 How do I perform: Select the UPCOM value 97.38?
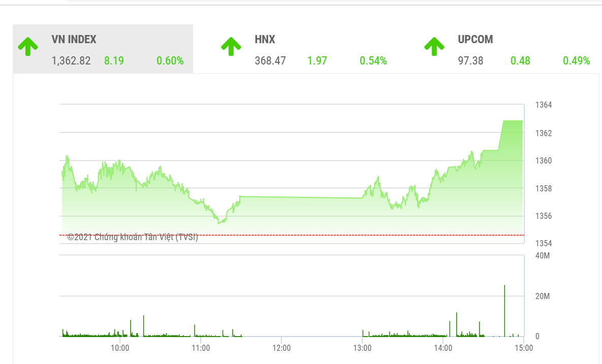coord(470,61)
